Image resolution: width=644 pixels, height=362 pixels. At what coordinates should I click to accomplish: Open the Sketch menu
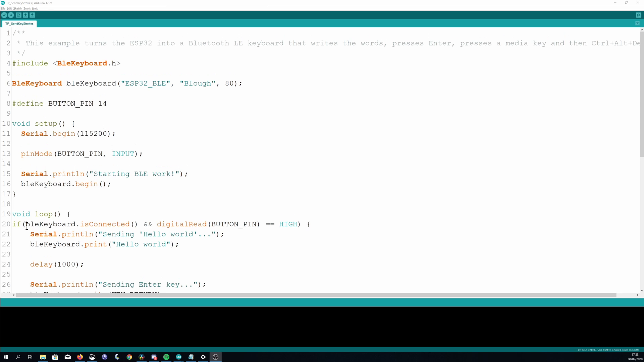point(17,8)
